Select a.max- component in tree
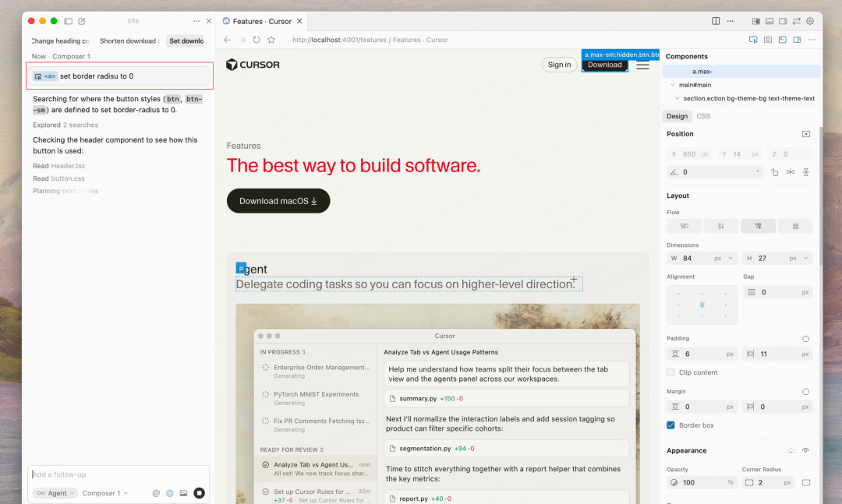 click(741, 72)
